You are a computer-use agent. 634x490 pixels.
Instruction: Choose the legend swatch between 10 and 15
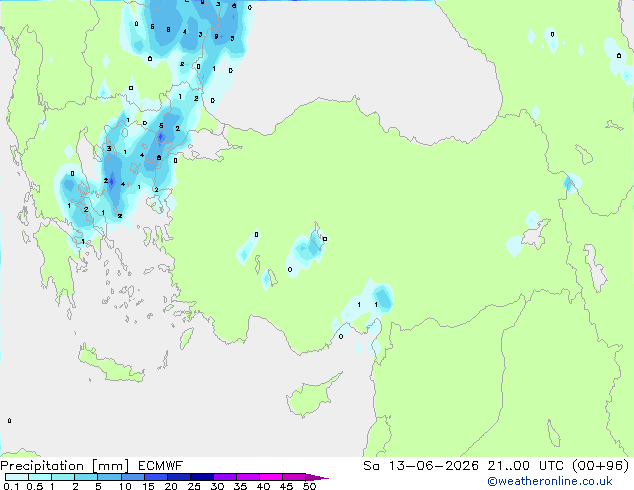click(132, 477)
